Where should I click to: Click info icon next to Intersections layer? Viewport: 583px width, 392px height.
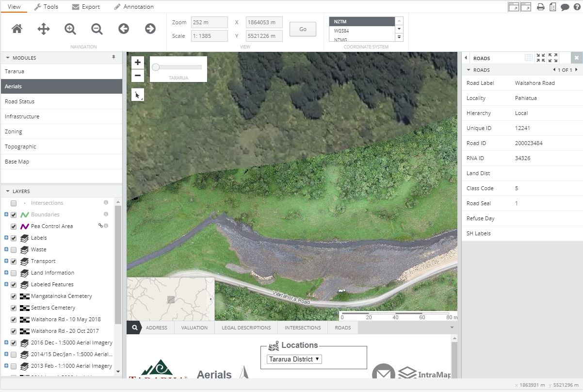tap(106, 202)
